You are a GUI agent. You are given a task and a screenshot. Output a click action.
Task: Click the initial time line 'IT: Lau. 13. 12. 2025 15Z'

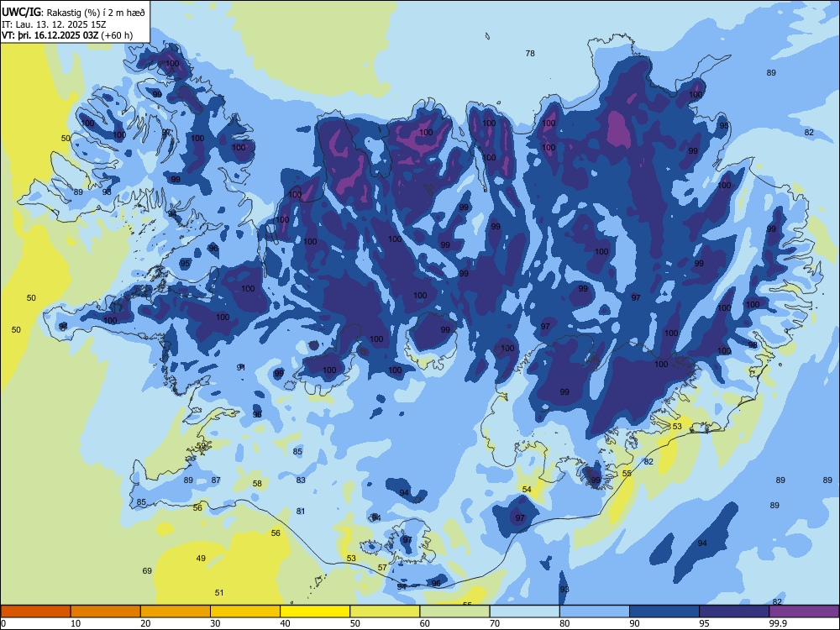tap(54, 24)
